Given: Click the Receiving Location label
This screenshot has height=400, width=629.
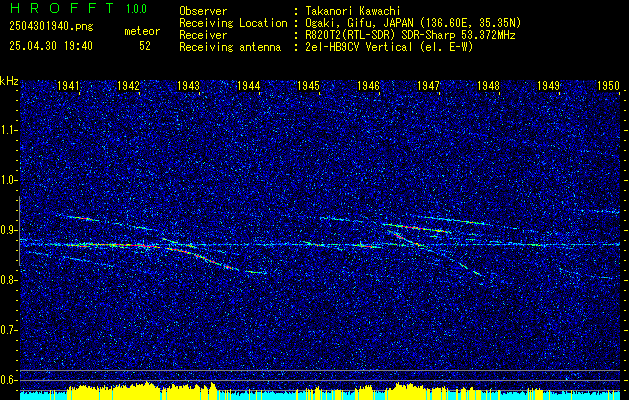Looking at the screenshot, I should 233,23.
